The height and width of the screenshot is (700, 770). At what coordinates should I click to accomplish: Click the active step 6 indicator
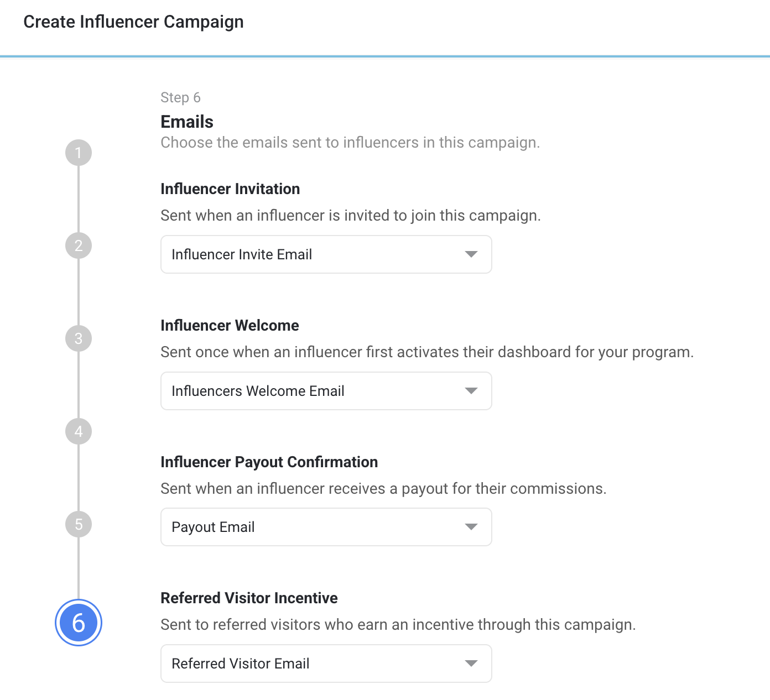coord(79,623)
